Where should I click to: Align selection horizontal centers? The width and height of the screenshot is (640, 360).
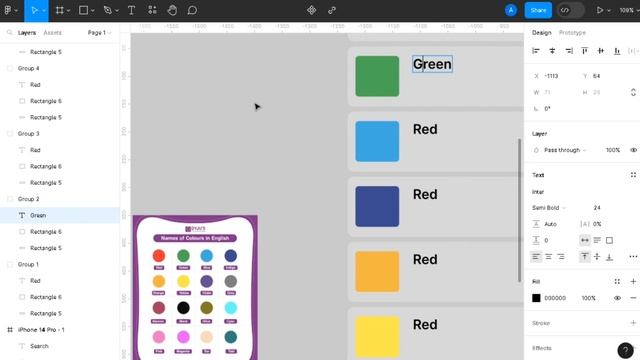coord(552,51)
